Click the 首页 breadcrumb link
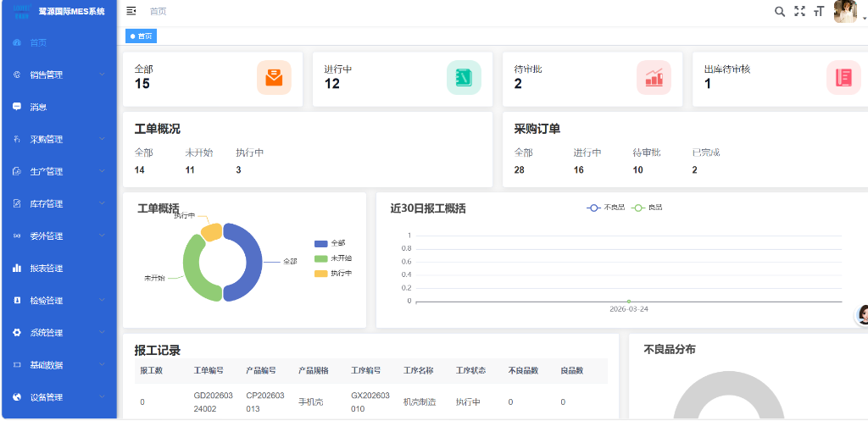868x421 pixels. (x=158, y=11)
